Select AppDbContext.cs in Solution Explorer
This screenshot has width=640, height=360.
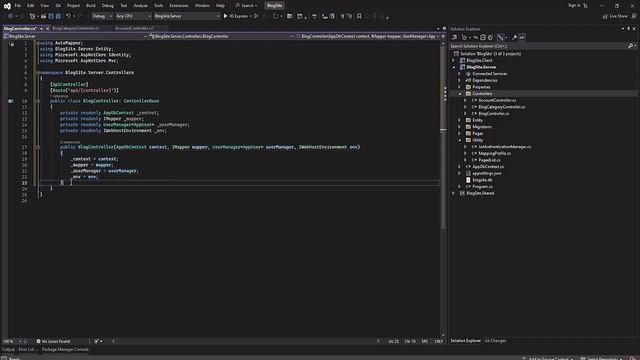[x=488, y=167]
